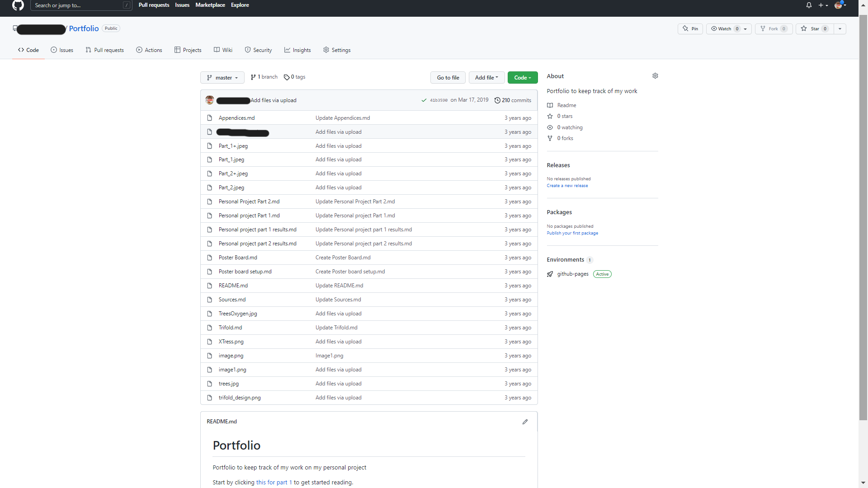Open the 'this for part 1' link
The height and width of the screenshot is (488, 868).
(274, 482)
